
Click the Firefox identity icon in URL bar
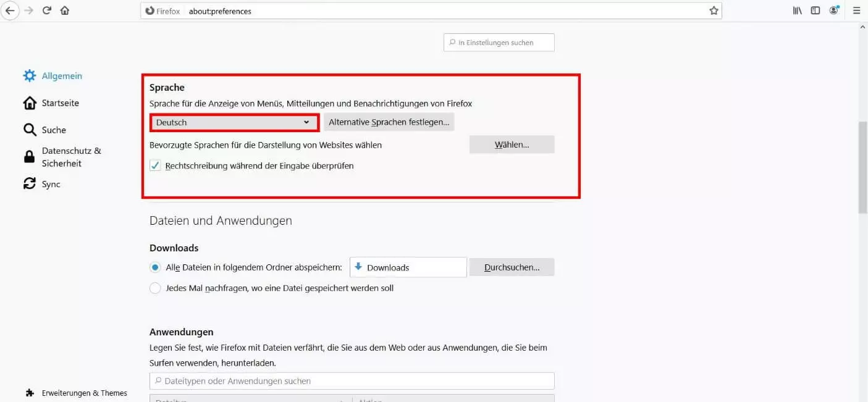(150, 11)
